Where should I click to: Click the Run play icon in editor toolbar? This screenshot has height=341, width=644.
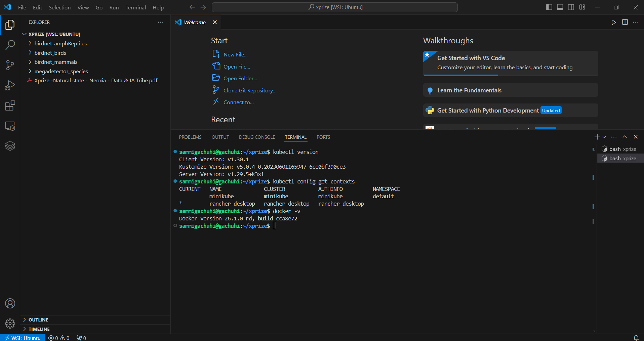click(x=614, y=22)
